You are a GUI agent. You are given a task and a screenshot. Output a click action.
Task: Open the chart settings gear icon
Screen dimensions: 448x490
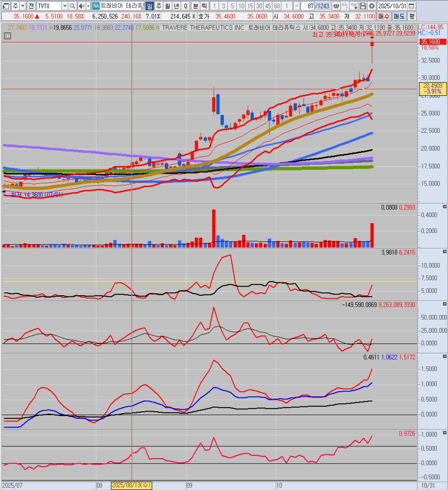[x=372, y=6]
